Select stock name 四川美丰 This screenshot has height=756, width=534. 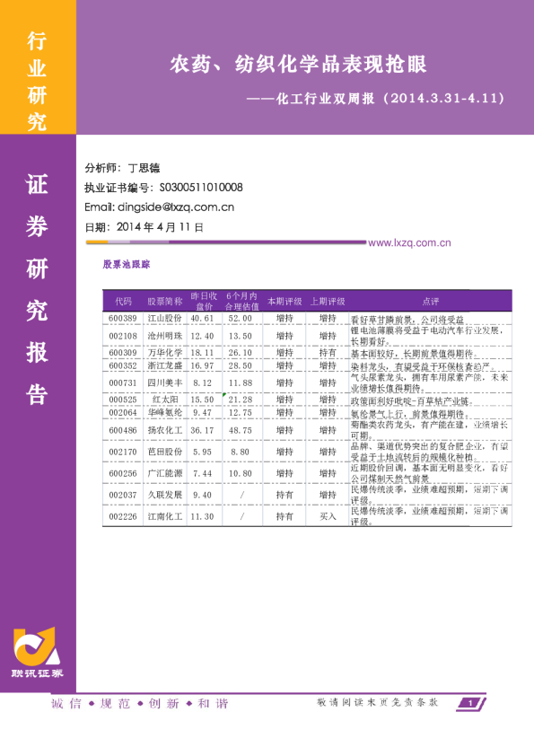click(165, 382)
